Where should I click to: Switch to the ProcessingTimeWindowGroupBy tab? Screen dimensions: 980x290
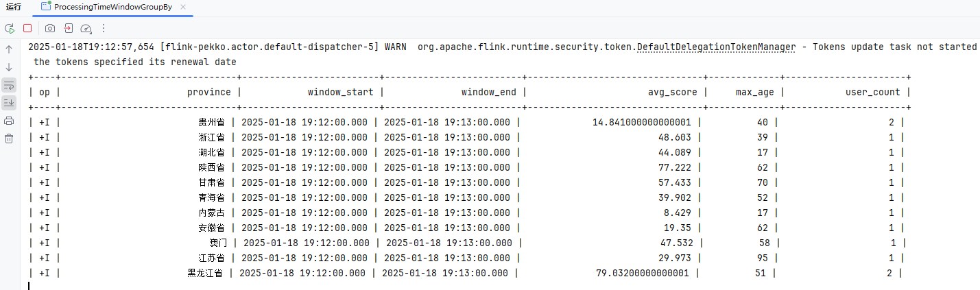tap(113, 7)
